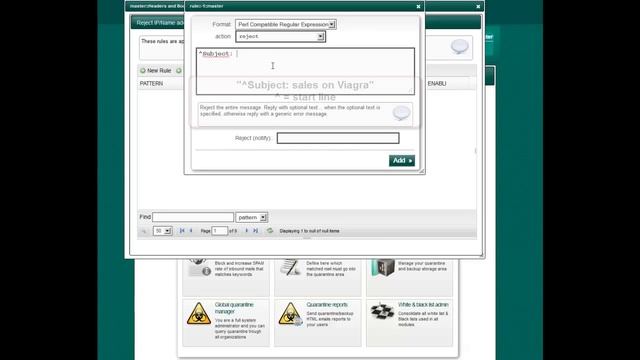Click the New Rule button

point(156,71)
